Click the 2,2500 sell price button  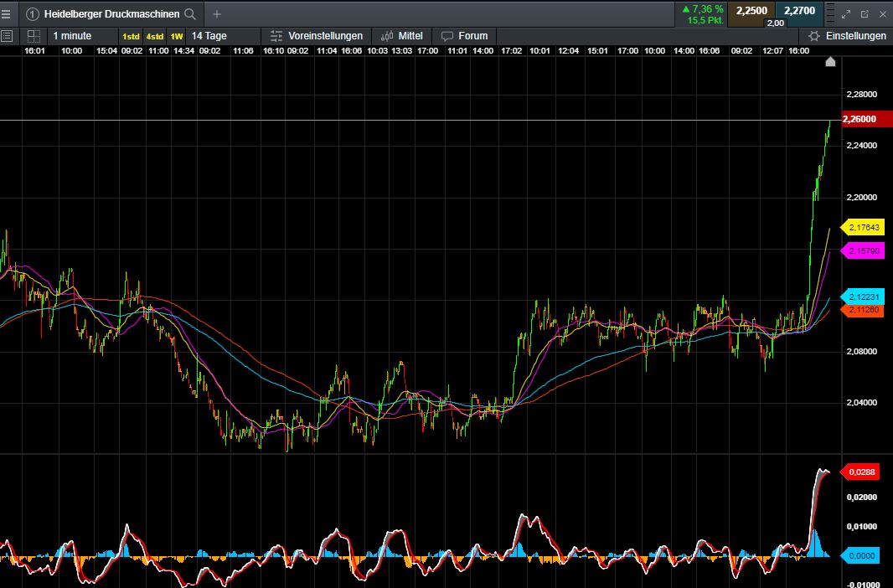(751, 10)
